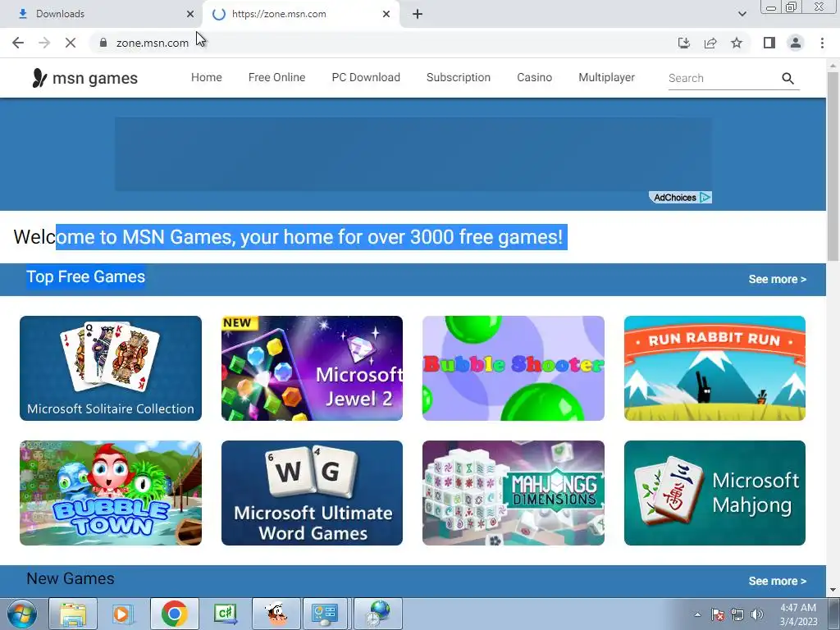Click See more for Top Free Games
Image resolution: width=840 pixels, height=630 pixels.
coord(778,279)
